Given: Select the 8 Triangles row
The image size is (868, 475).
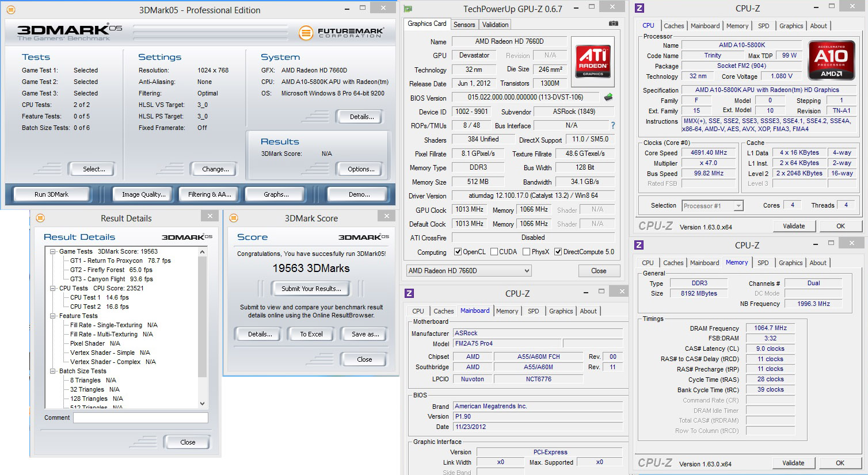Looking at the screenshot, I should click(93, 380).
